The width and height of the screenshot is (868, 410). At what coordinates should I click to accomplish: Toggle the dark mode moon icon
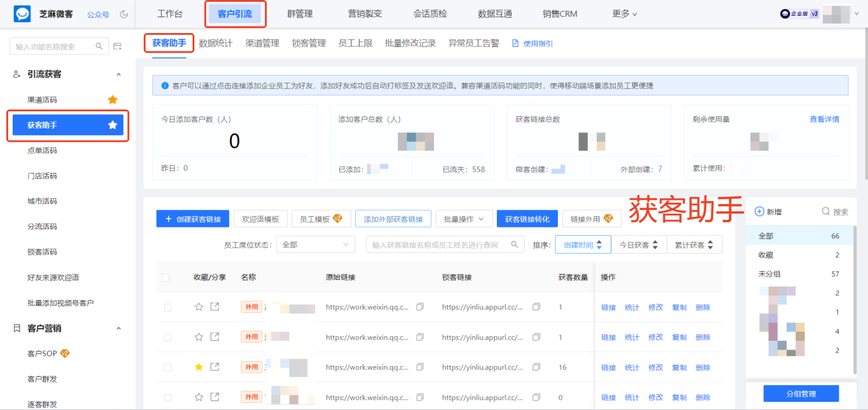point(124,14)
